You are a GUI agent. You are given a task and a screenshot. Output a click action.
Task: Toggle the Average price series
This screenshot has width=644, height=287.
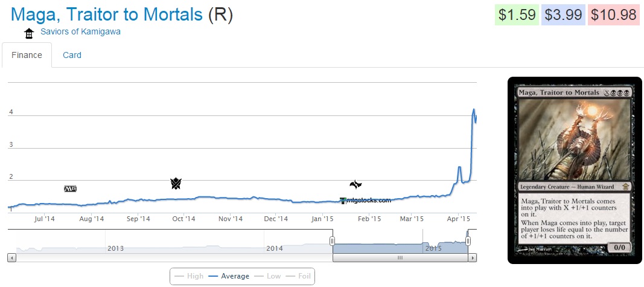point(229,276)
